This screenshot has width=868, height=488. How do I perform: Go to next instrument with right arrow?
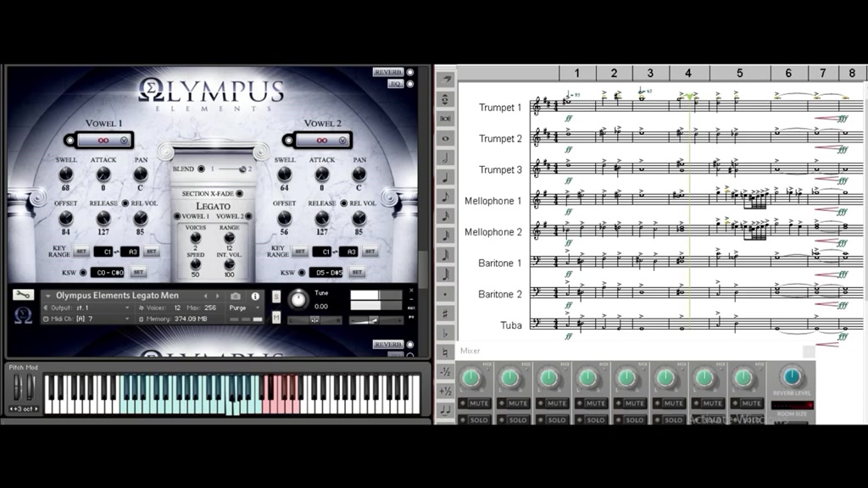[218, 296]
